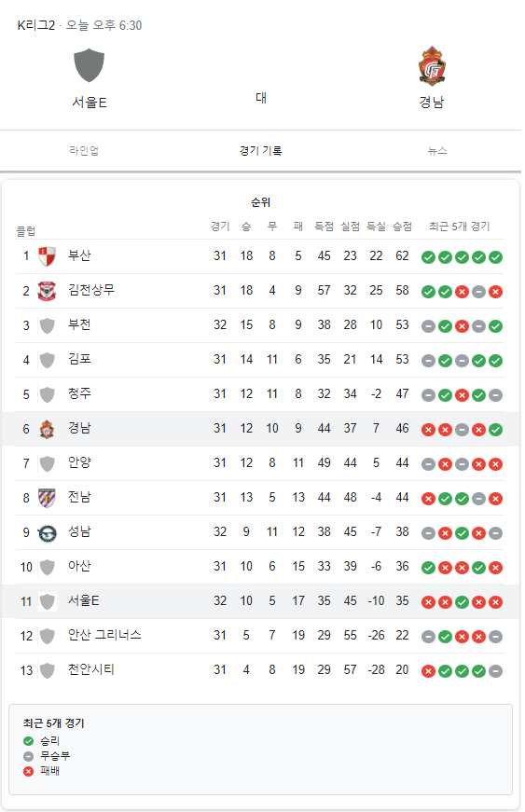Click the 성남 club crest in standings

pyautogui.click(x=48, y=533)
